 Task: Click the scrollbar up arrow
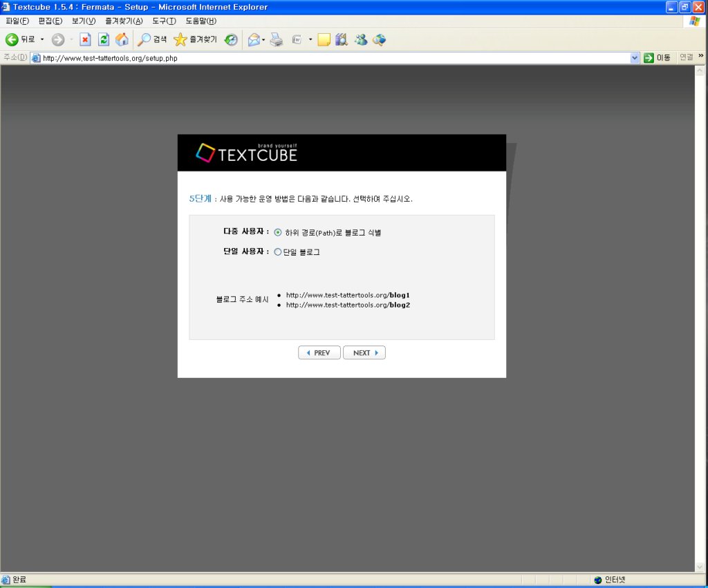coord(700,70)
